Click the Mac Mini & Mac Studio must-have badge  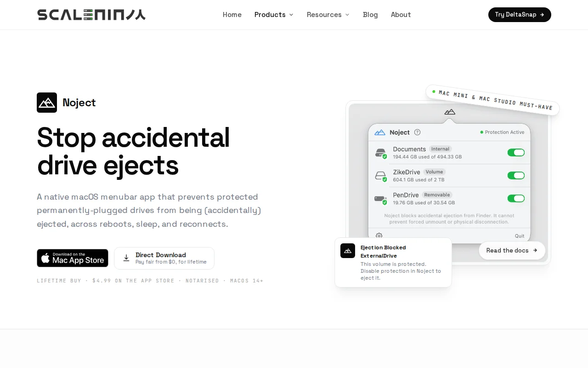point(492,100)
